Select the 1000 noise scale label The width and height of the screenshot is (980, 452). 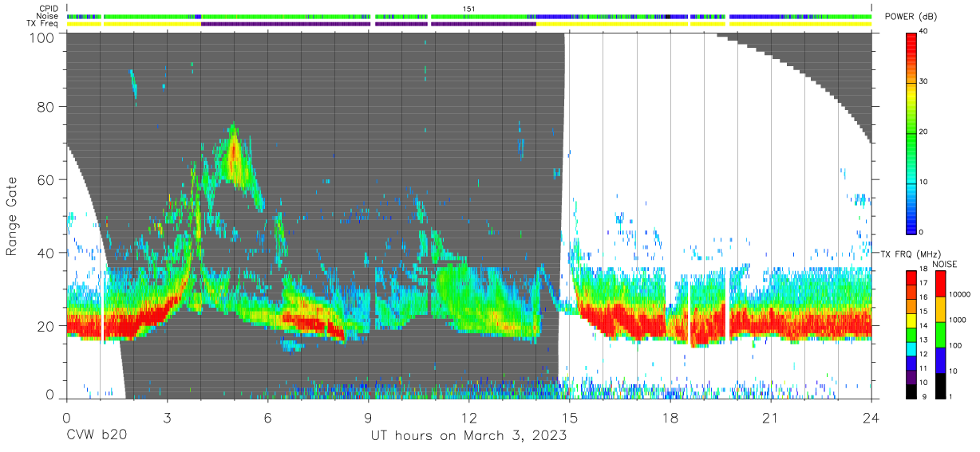tap(958, 320)
